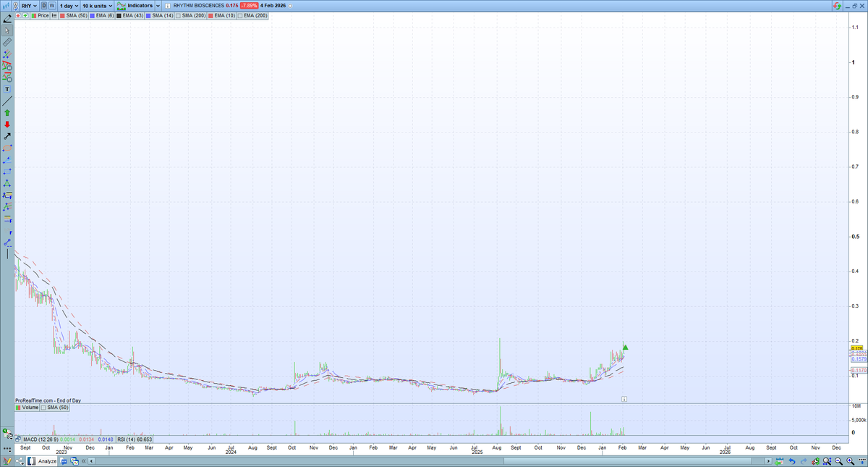Place a red down arrow marker

coord(7,125)
